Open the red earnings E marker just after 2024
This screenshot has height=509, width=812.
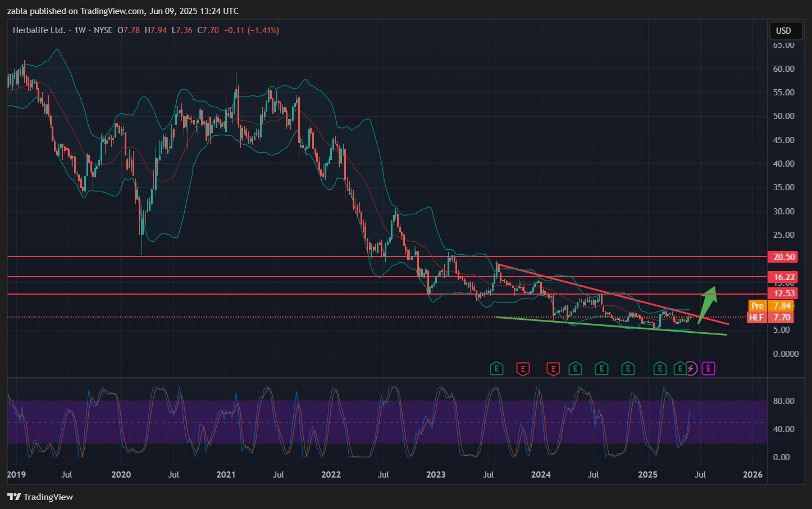(x=554, y=369)
